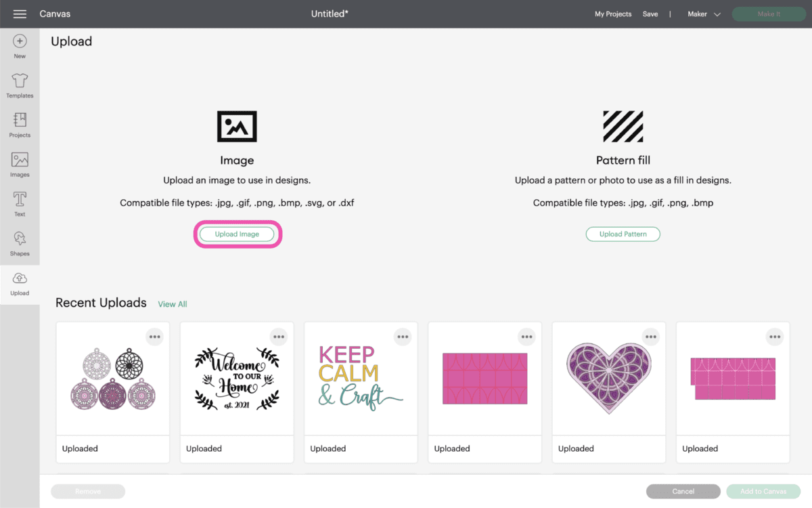The width and height of the screenshot is (812, 508).
Task: Select the Keep Calm & Craft thumbnail
Action: [x=361, y=379]
